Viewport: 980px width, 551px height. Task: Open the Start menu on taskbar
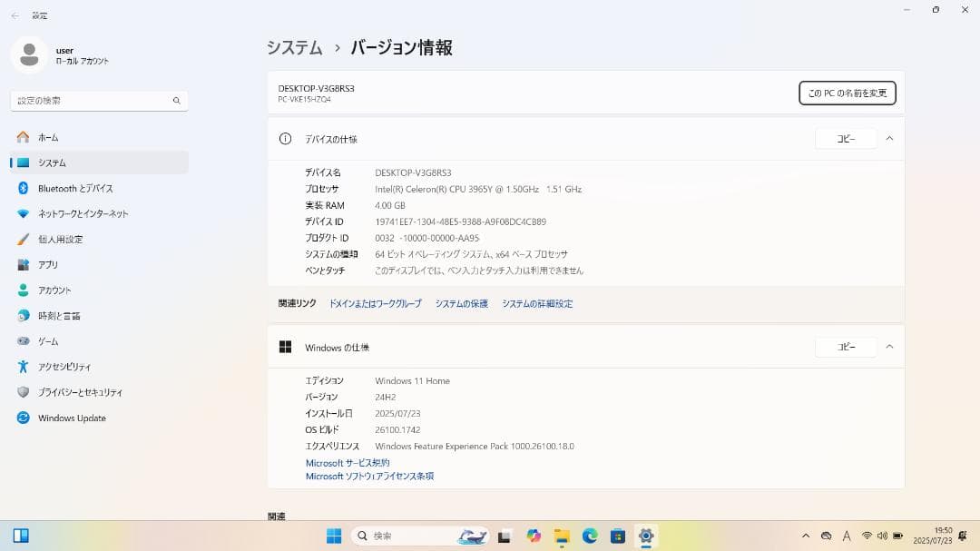(x=334, y=536)
